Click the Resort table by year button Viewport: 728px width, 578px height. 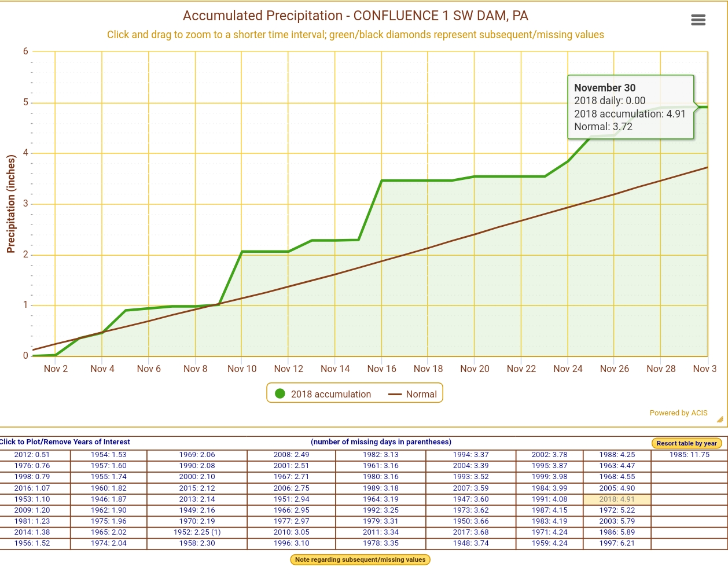click(x=686, y=443)
